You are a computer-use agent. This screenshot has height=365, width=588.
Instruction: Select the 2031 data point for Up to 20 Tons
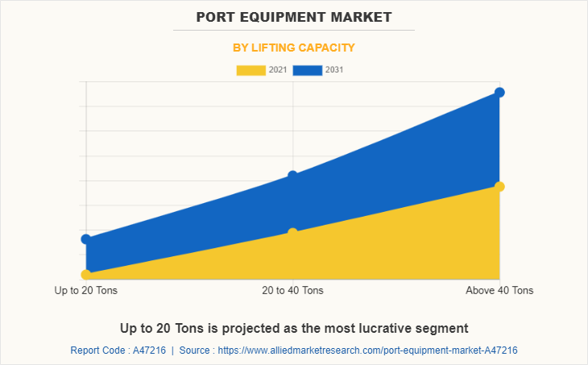tap(86, 239)
